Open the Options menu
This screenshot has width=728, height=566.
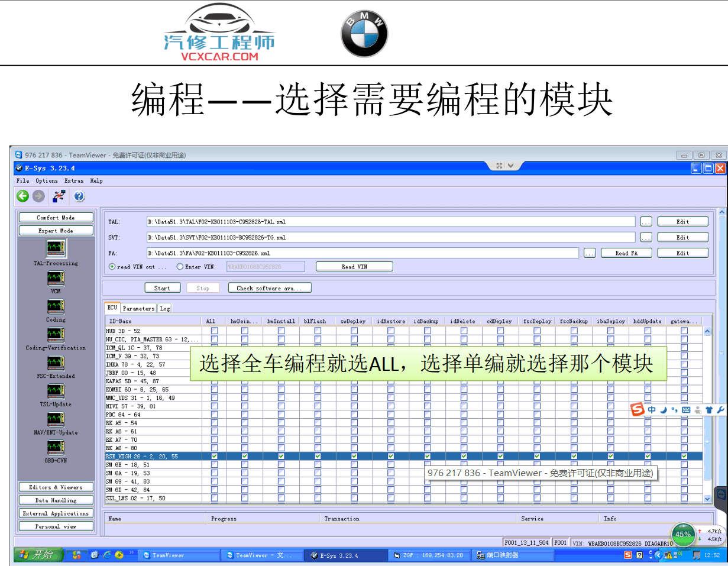click(x=46, y=181)
